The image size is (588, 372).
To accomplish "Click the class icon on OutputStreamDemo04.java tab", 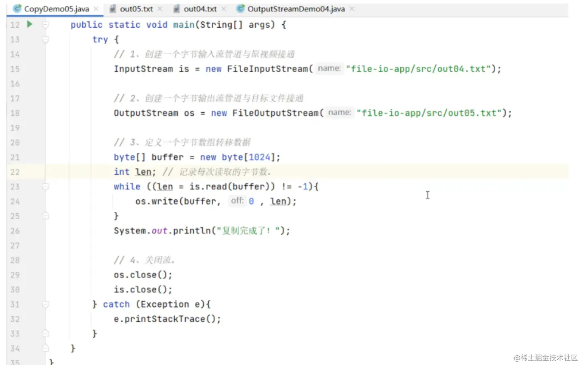I will coord(240,8).
